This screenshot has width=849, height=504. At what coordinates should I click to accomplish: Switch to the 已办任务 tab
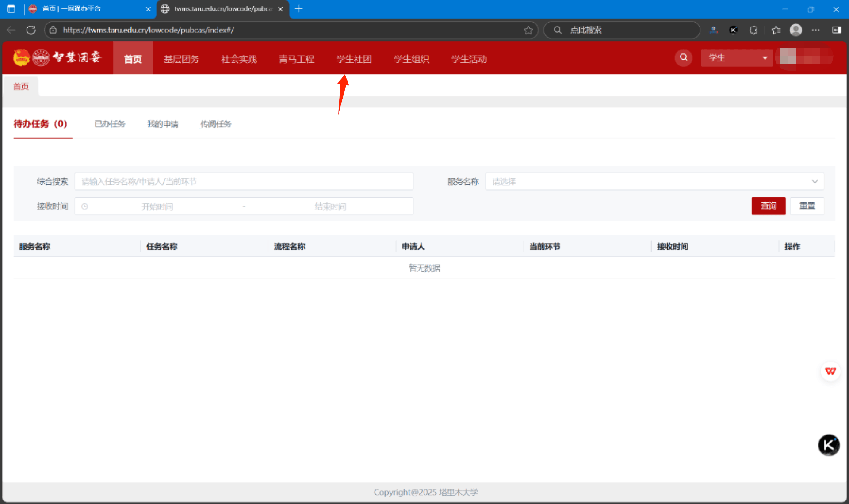[x=110, y=124]
